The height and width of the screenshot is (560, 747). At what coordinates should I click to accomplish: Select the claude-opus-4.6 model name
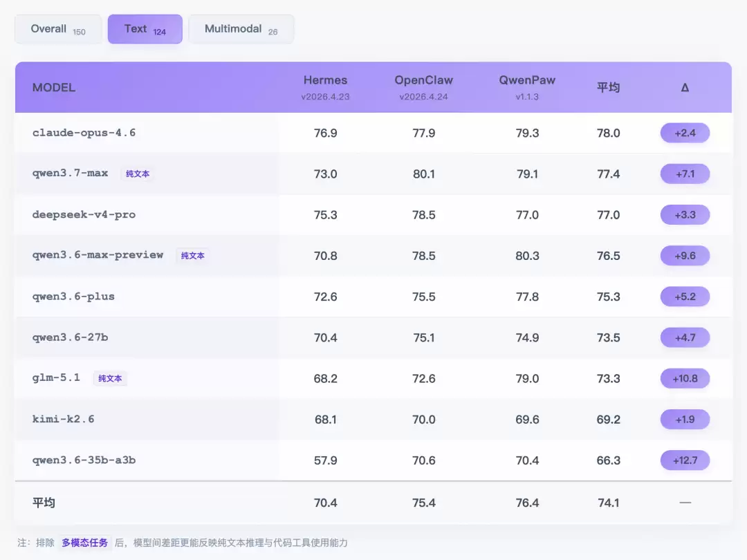[x=84, y=133]
